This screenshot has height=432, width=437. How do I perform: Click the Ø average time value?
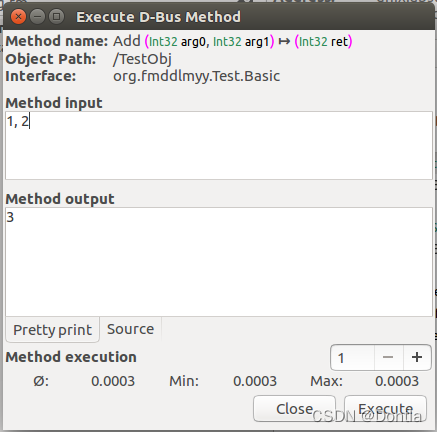(113, 381)
